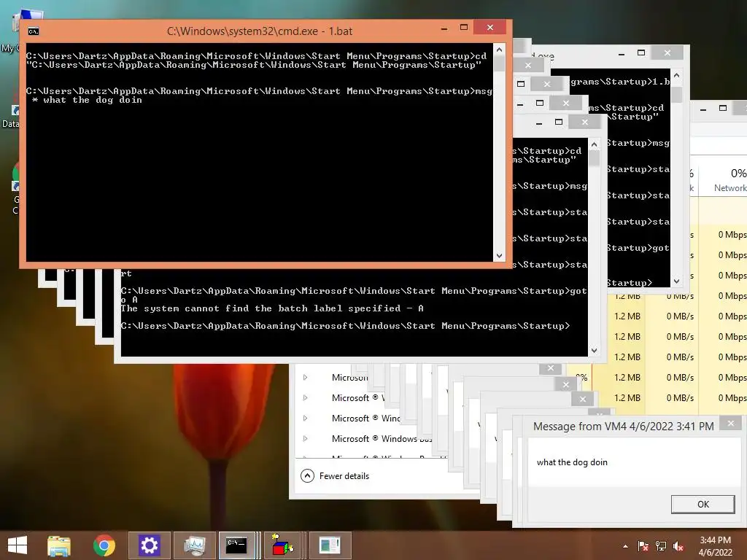The width and height of the screenshot is (747, 560).
Task: Open the colored cube app in taskbar
Action: tap(282, 545)
